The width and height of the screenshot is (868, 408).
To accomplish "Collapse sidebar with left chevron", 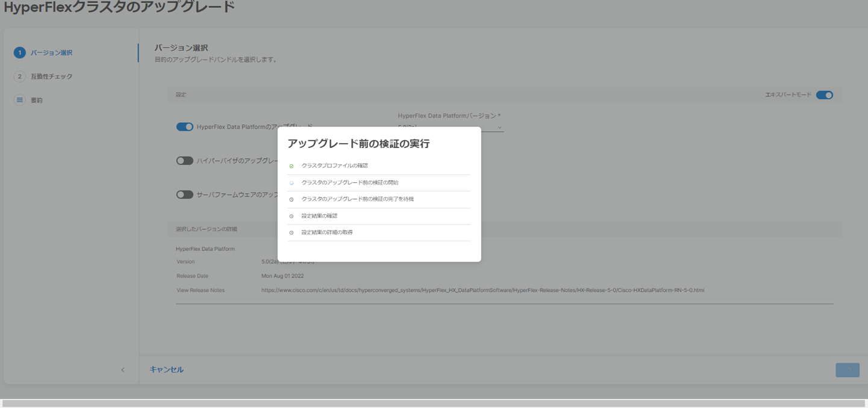I will (123, 370).
